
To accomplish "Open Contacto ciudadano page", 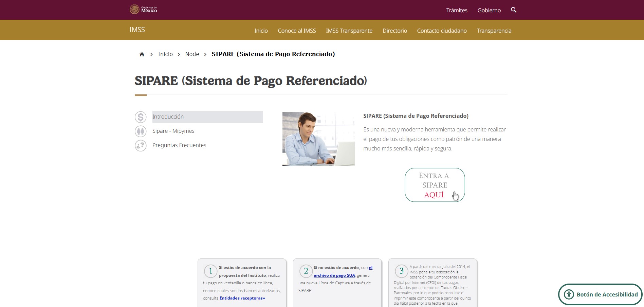I will pos(442,31).
